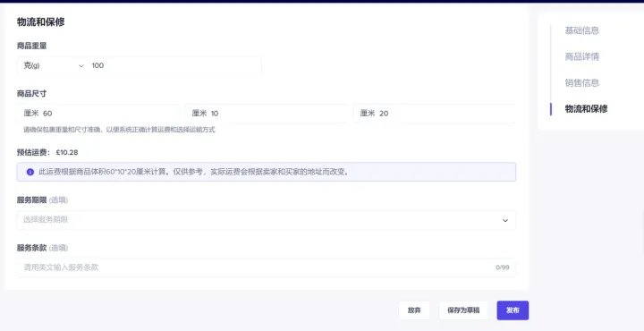The width and height of the screenshot is (644, 331).
Task: Select 物流和保修 in side navigation
Action: (x=586, y=109)
